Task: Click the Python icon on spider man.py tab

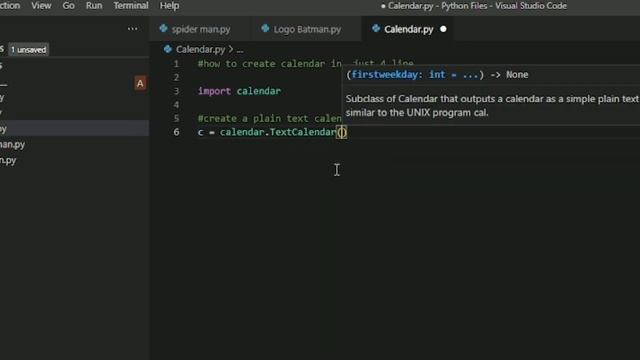Action: click(x=164, y=29)
